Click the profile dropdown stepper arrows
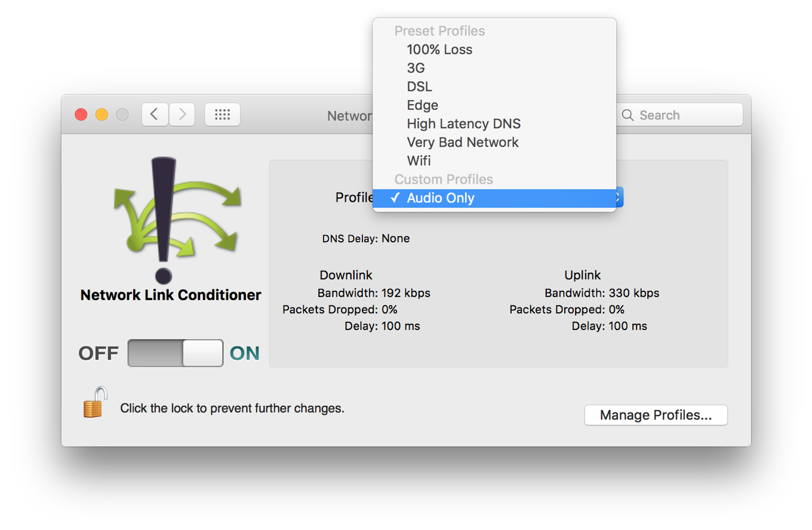This screenshot has height=530, width=812. [619, 198]
